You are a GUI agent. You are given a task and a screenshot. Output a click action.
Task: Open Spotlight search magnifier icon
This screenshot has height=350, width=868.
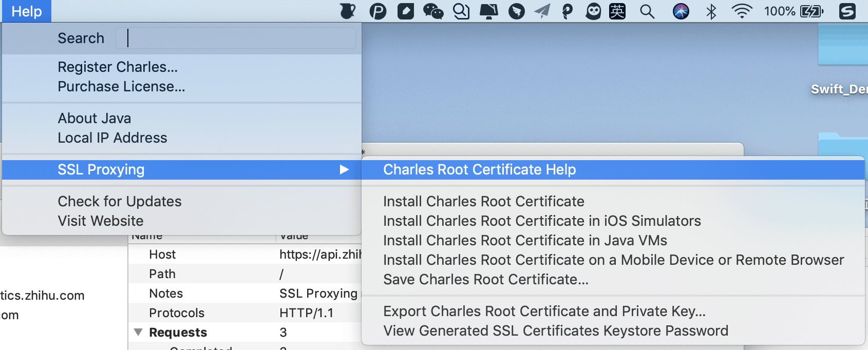647,11
